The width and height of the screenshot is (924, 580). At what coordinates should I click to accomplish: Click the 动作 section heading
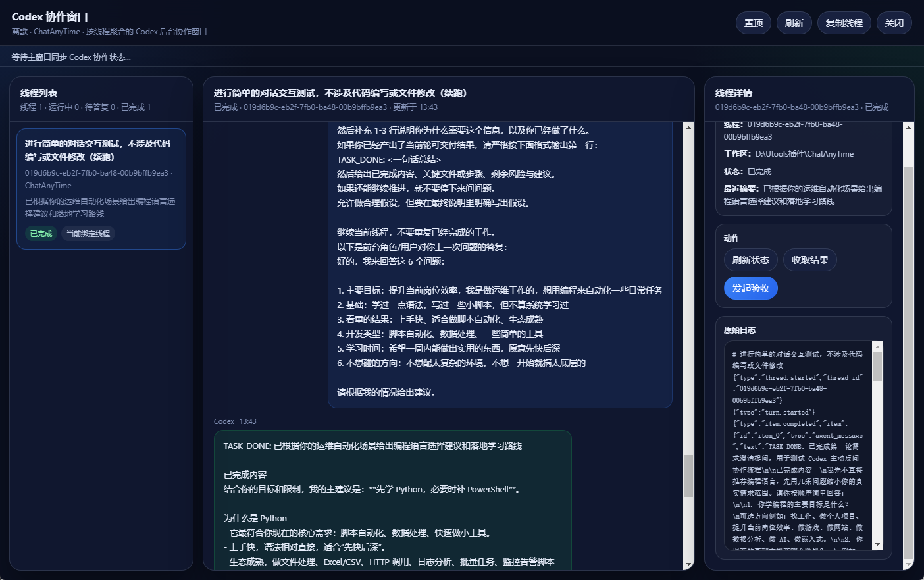pyautogui.click(x=732, y=238)
